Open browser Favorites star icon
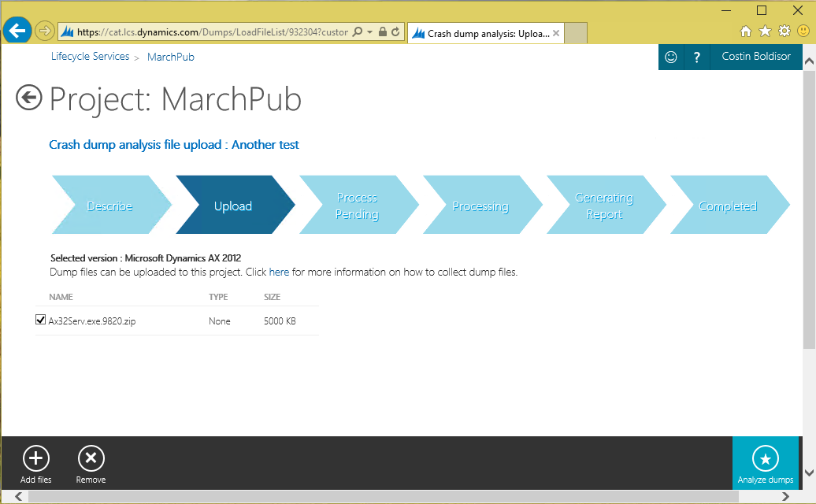The image size is (816, 504). [x=765, y=31]
